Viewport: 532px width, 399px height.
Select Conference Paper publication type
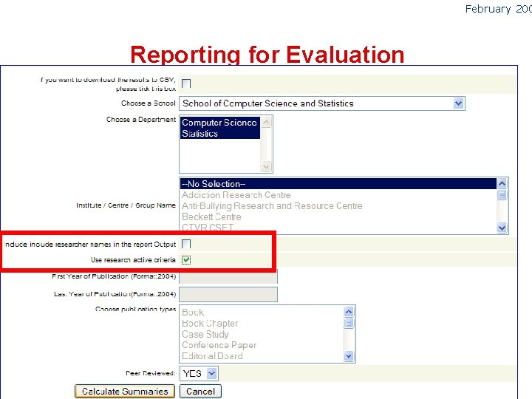[262, 345]
